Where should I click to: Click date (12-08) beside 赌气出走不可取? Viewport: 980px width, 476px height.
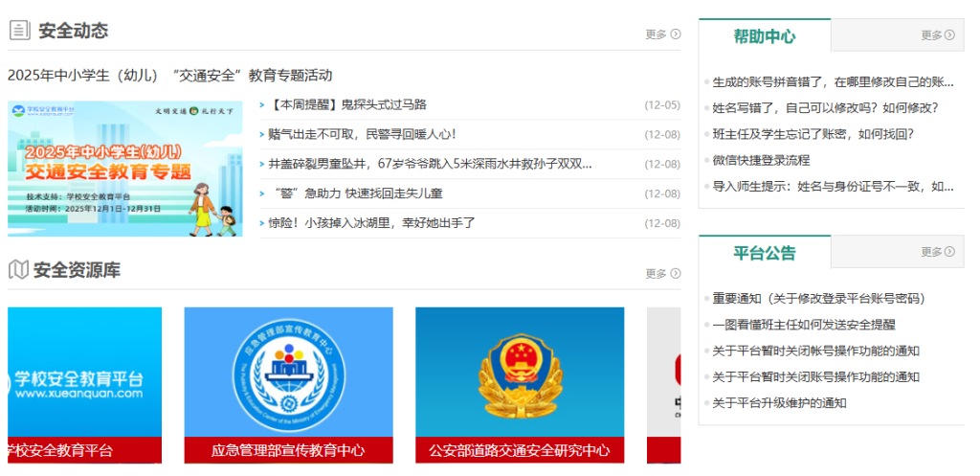click(662, 134)
